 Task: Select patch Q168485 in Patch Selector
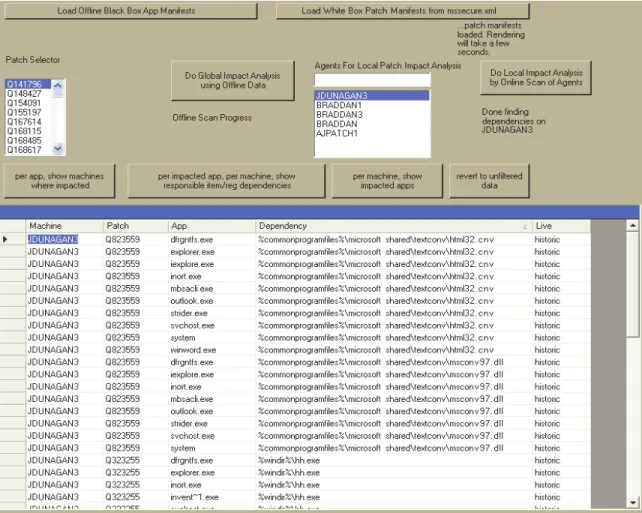(x=28, y=141)
